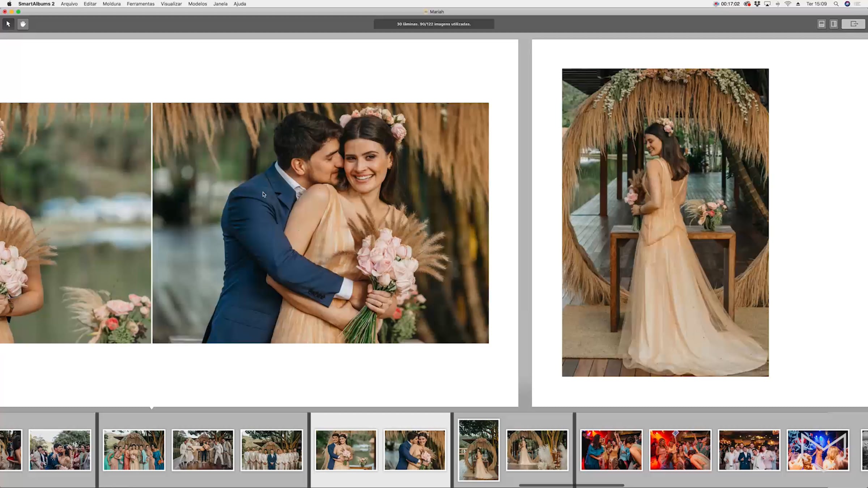Open the Creative Cloud status icon
This screenshot has height=488, width=868.
click(x=747, y=4)
